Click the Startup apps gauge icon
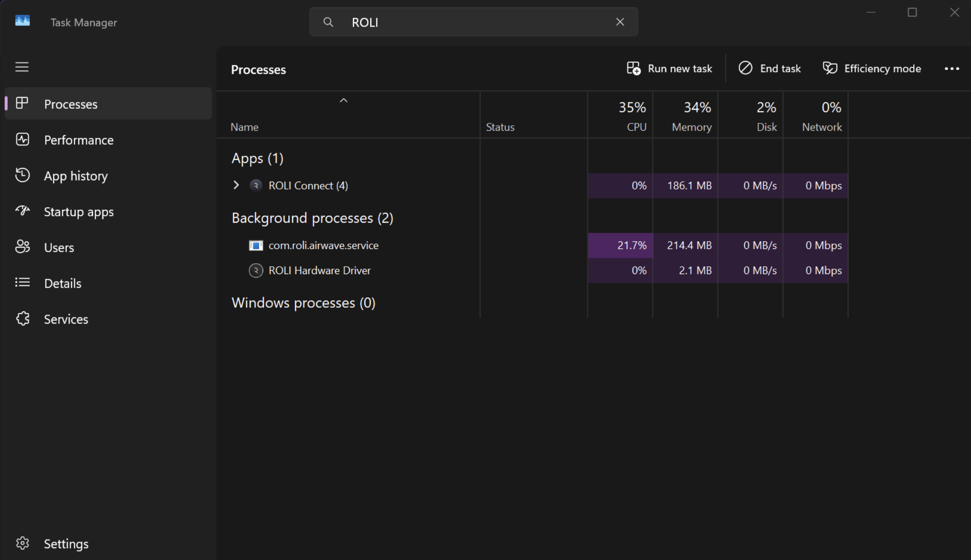Screen dimensions: 971x560 22,211
